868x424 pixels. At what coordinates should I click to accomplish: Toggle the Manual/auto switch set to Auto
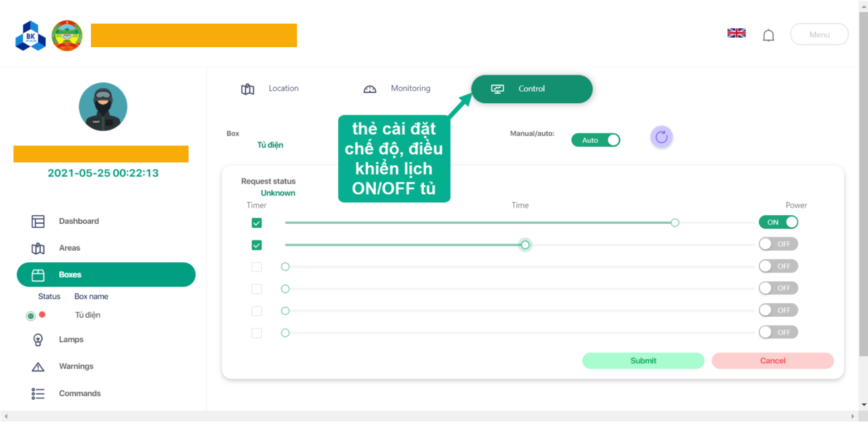point(595,140)
